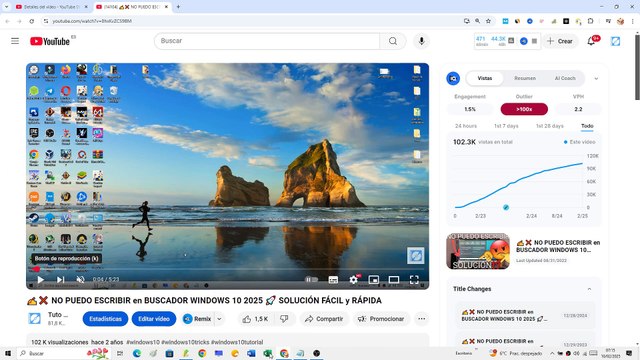Image resolution: width=640 pixels, height=360 pixels.
Task: Click the search magnifier button
Action: (x=393, y=41)
